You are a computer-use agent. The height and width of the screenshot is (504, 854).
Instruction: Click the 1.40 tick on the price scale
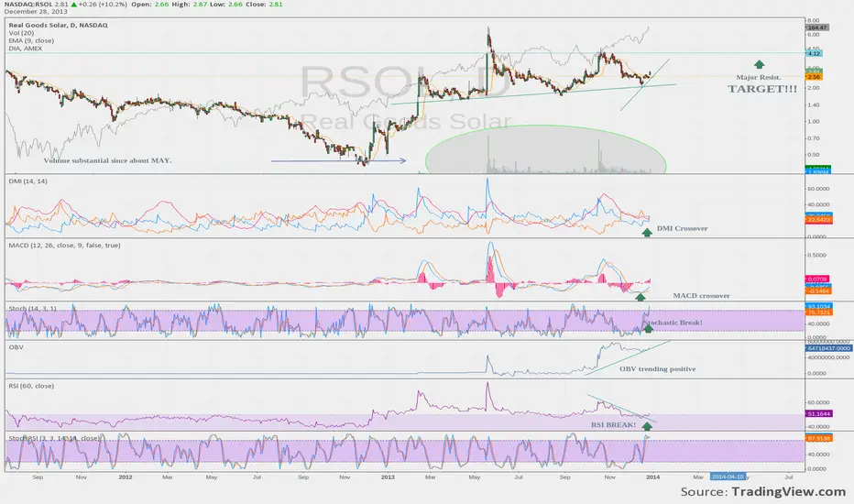(x=813, y=104)
